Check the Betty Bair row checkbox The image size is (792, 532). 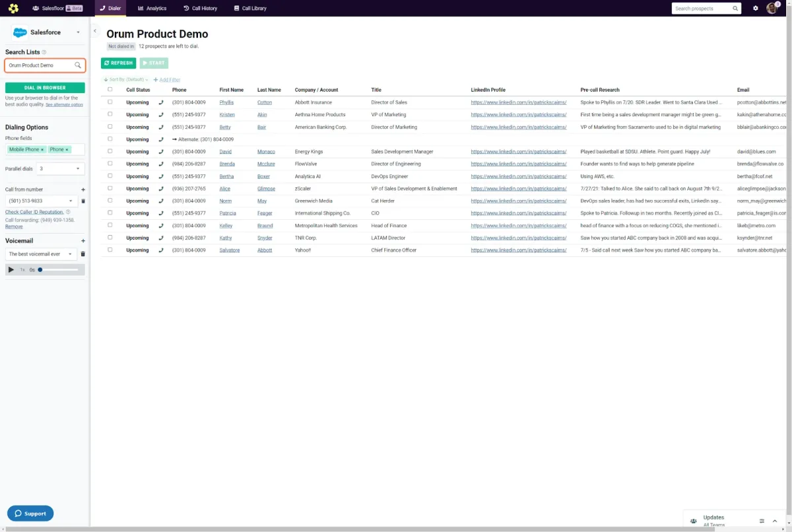coord(110,126)
